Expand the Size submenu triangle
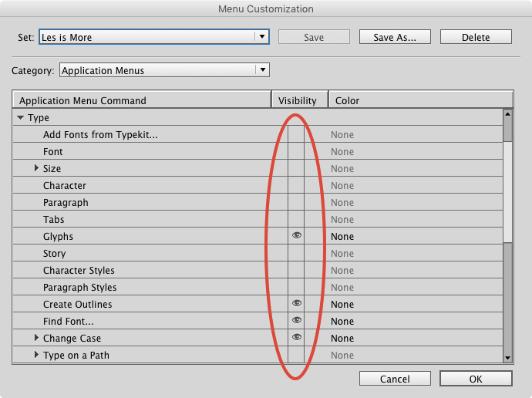 (x=36, y=168)
